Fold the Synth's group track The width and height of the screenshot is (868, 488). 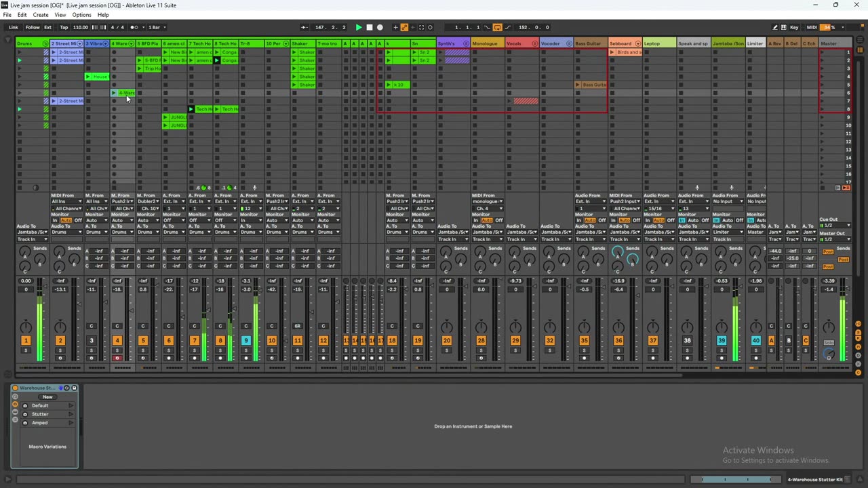pos(466,43)
